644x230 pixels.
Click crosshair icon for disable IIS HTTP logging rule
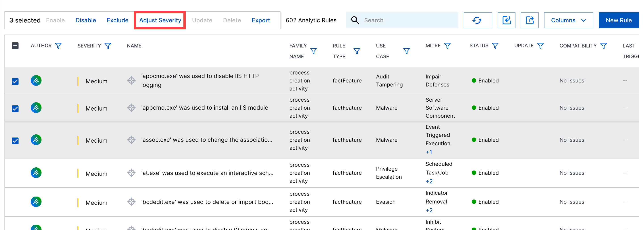point(131,80)
